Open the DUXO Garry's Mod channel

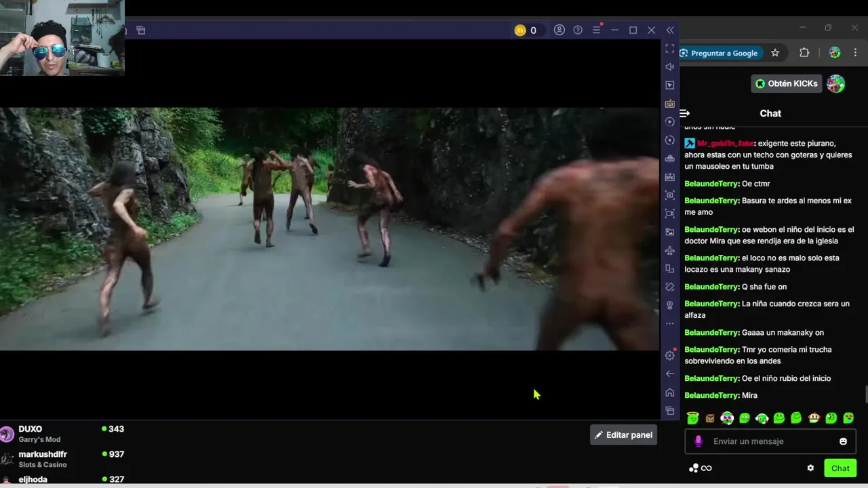point(62,434)
